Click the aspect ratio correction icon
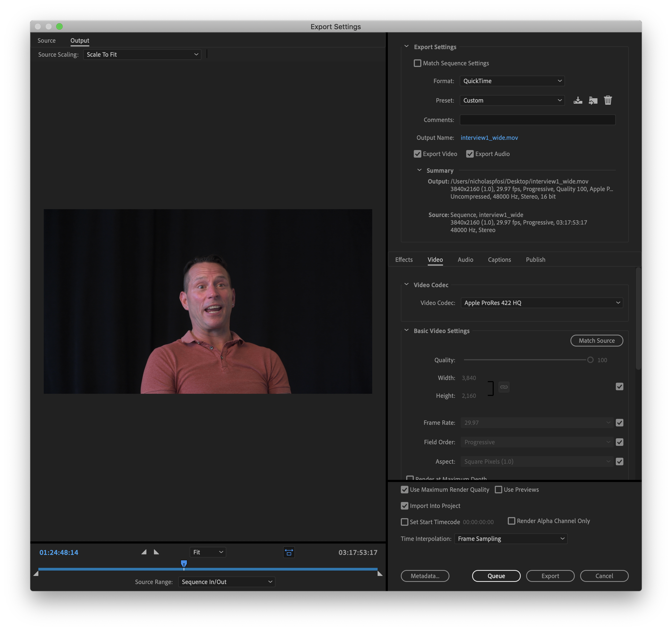The height and width of the screenshot is (631, 672). [289, 552]
